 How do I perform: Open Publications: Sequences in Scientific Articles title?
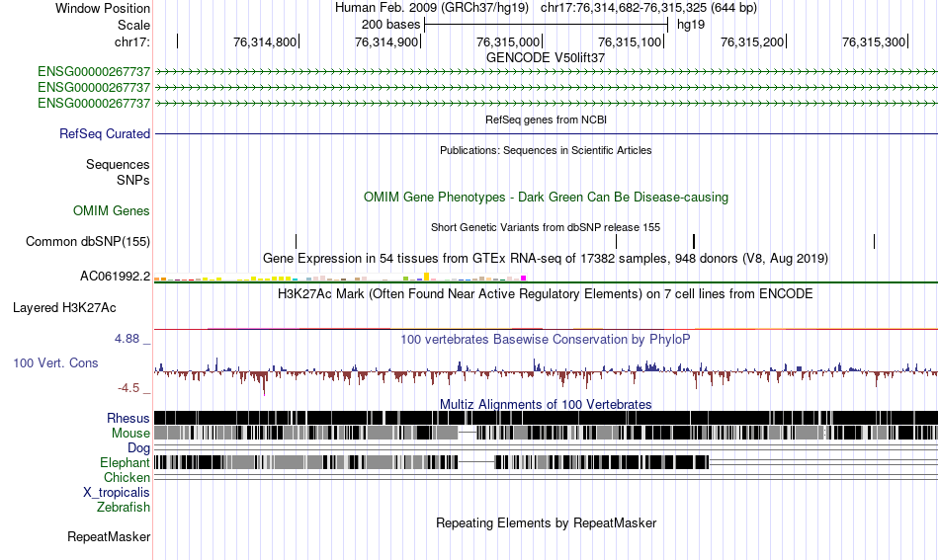point(546,150)
